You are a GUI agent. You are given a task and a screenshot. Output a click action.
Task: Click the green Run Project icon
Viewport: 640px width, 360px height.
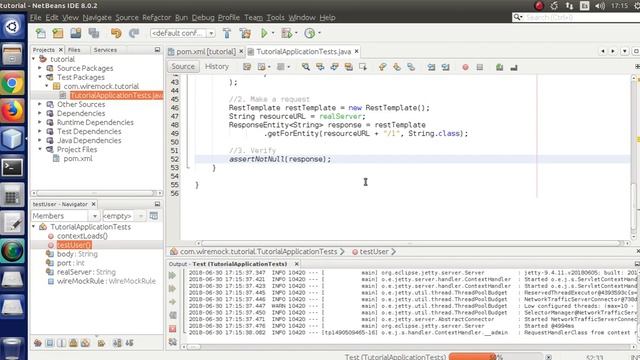tap(264, 33)
